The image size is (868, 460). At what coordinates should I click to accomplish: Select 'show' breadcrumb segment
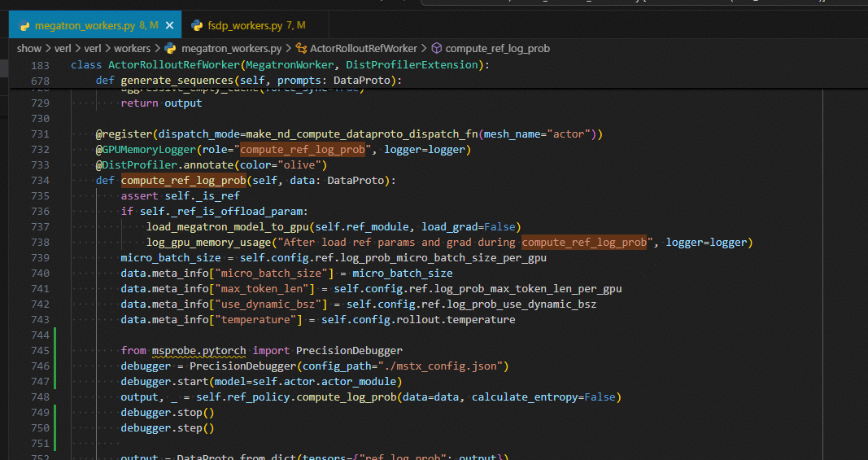28,48
